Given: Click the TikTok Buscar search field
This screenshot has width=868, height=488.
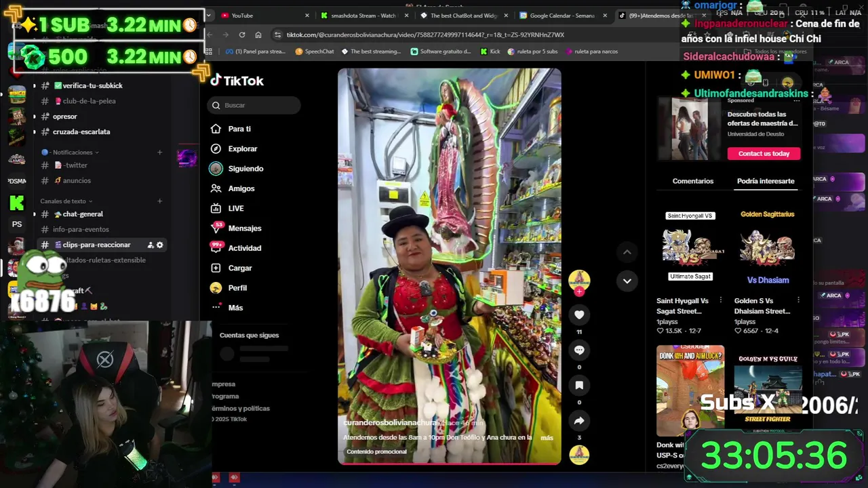Looking at the screenshot, I should (x=255, y=105).
